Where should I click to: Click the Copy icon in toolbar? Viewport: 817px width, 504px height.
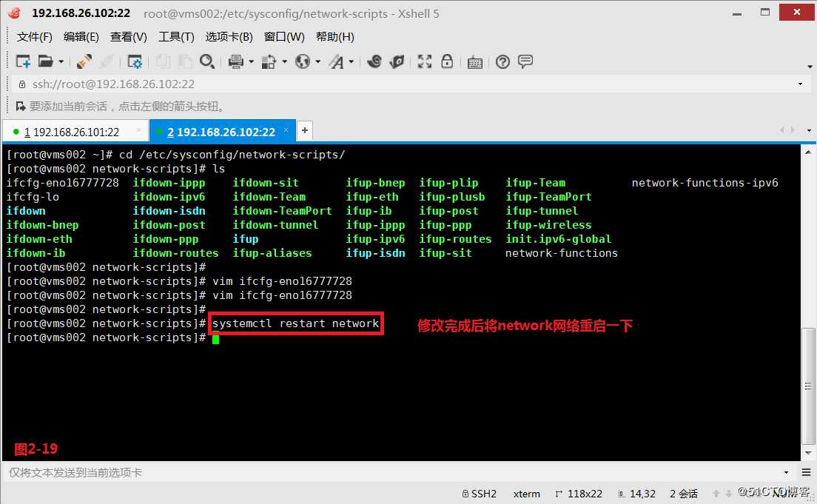coord(163,61)
